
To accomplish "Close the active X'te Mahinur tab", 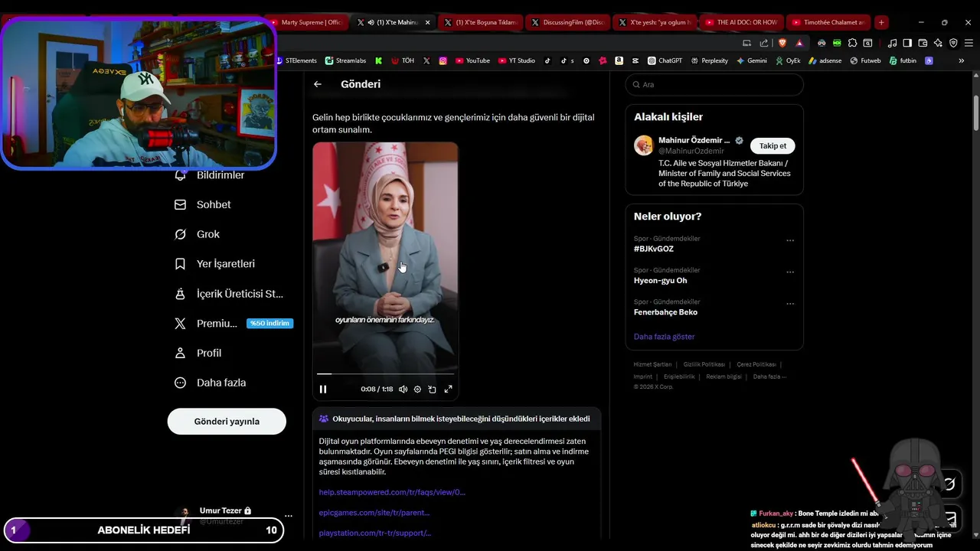I will pos(427,22).
